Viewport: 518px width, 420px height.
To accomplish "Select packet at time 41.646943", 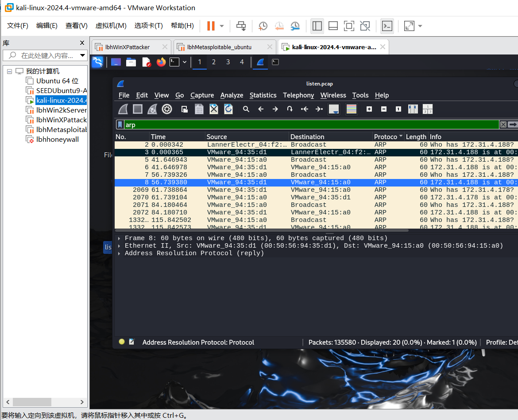I will (x=316, y=160).
